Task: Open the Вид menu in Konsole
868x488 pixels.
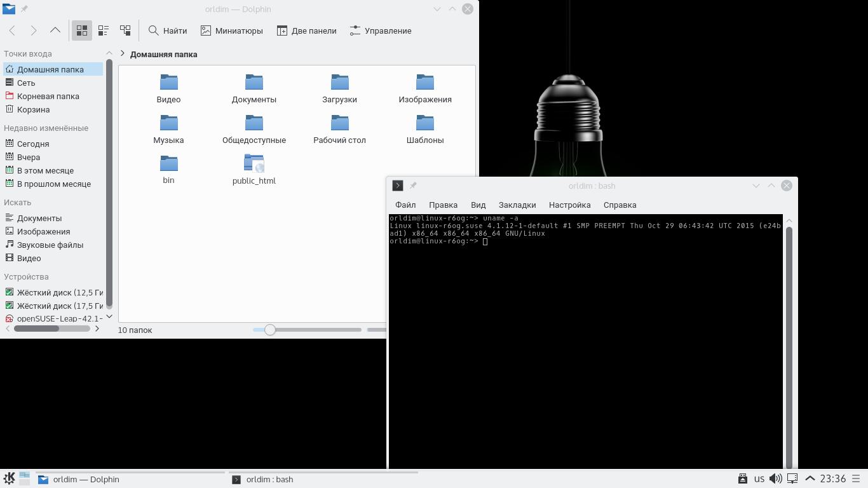Action: (x=478, y=205)
